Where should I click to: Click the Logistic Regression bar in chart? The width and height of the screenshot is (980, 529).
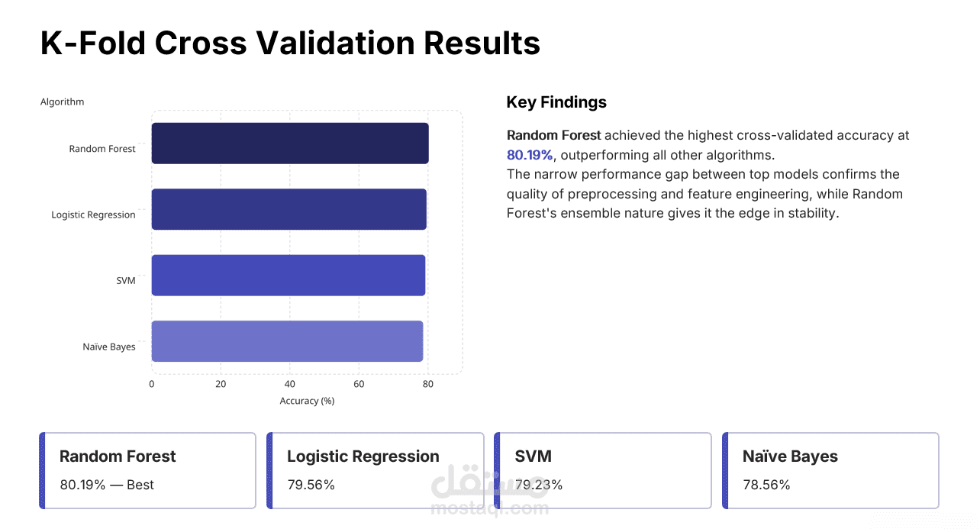289,209
